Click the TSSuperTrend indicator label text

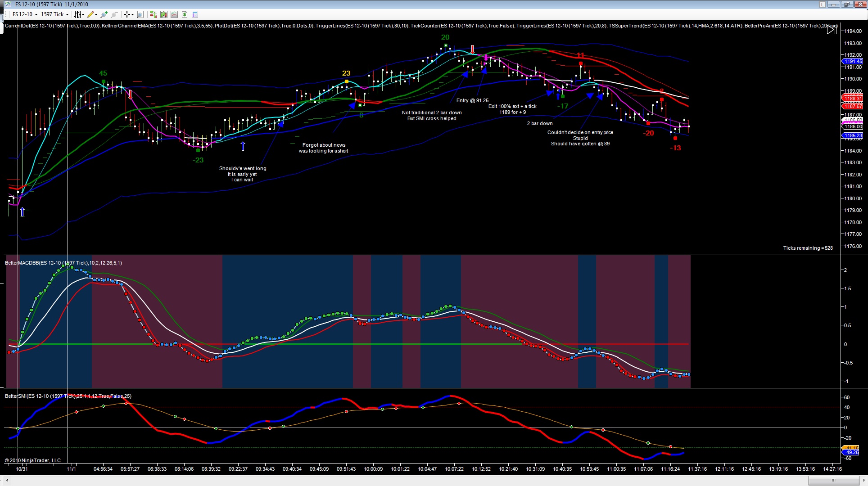675,26
